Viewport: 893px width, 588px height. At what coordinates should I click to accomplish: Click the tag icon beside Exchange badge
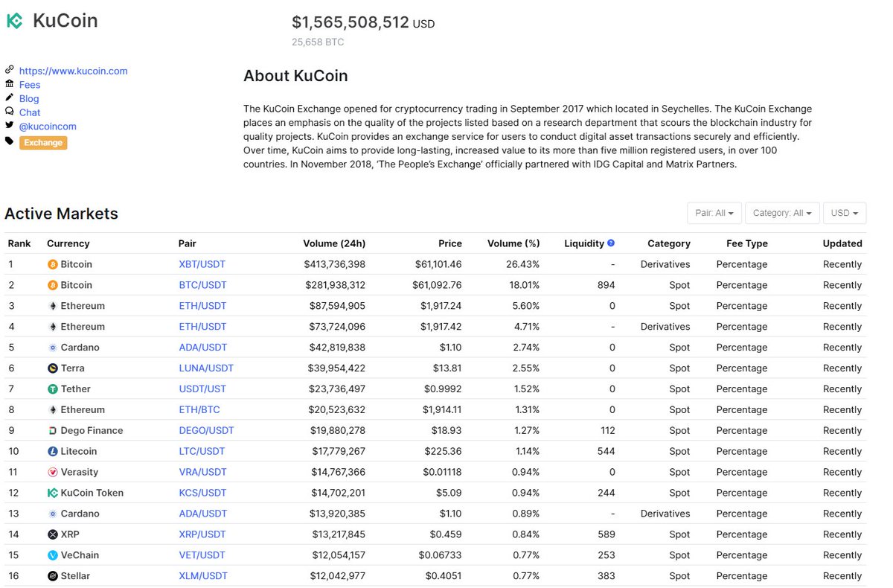tap(10, 141)
